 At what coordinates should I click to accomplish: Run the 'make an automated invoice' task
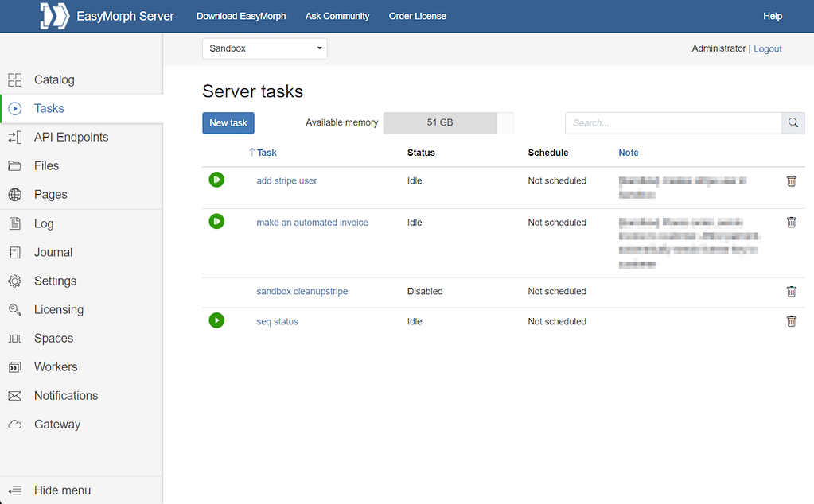(216, 222)
